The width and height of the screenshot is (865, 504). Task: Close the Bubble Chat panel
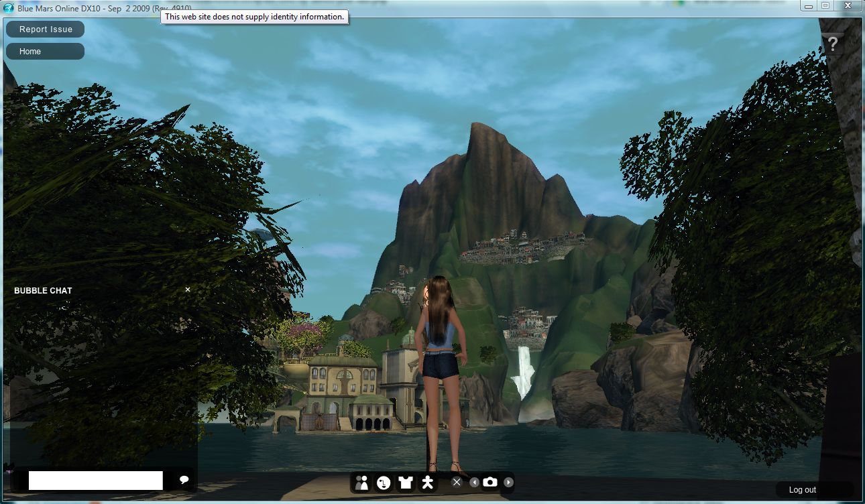coord(188,290)
